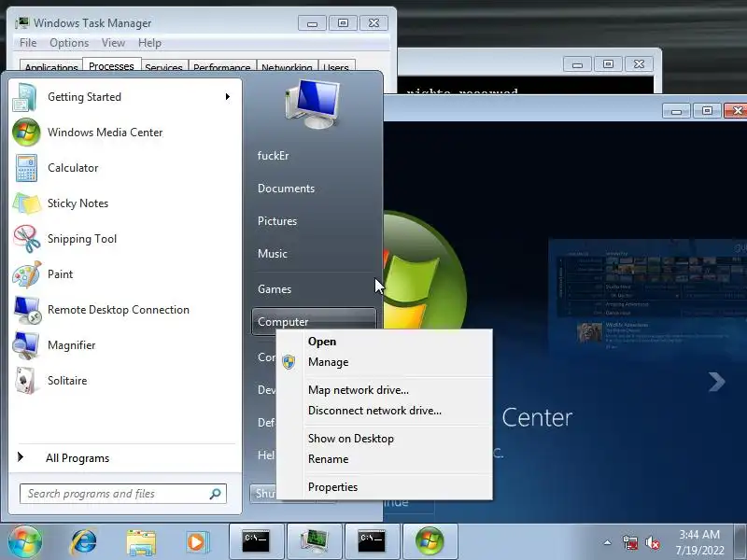Minimize the Command Prompt window behind
This screenshot has width=747, height=560.
tap(577, 64)
